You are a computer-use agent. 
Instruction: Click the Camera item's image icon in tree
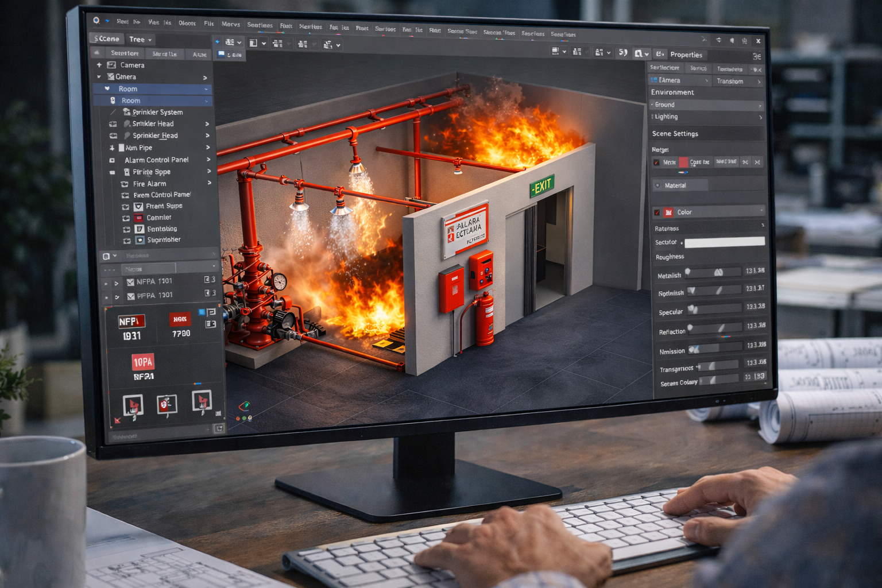(x=111, y=65)
